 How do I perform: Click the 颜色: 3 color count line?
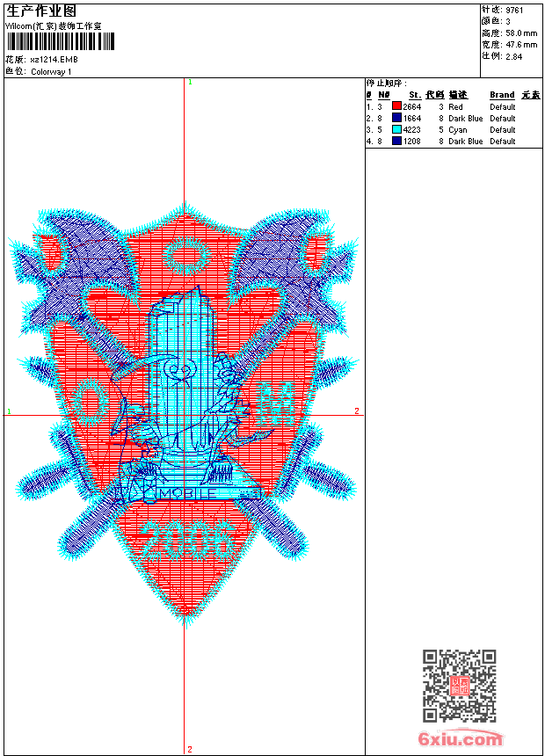[x=496, y=21]
